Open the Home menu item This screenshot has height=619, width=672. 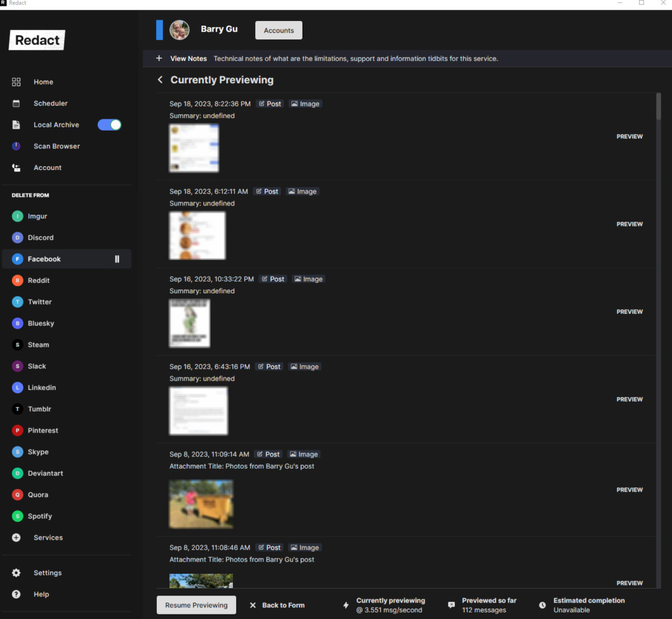coord(43,82)
